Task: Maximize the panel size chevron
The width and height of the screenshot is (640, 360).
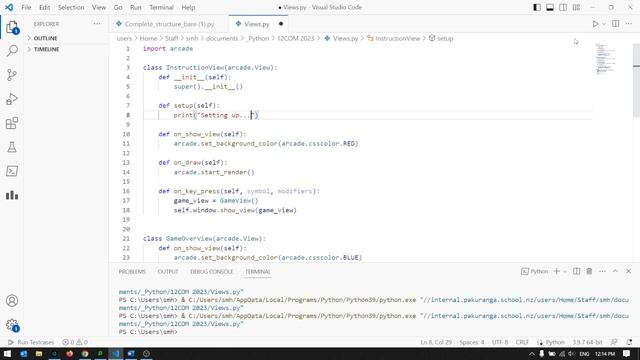Action: (x=615, y=271)
